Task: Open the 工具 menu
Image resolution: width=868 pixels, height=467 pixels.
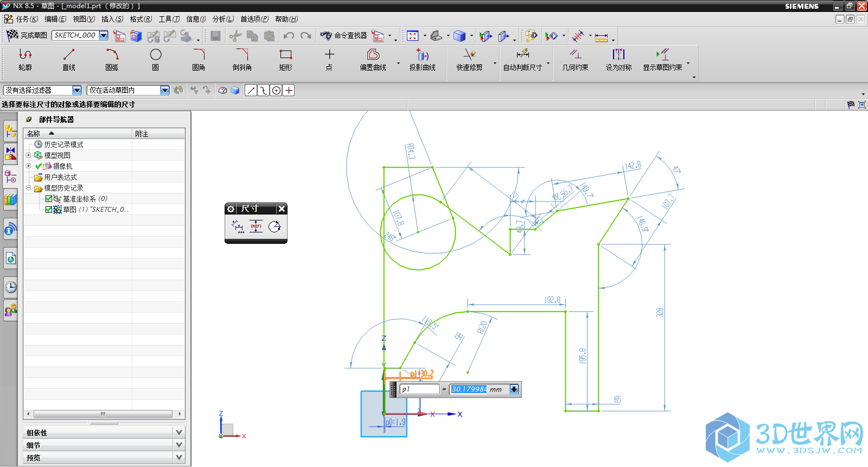Action: click(169, 19)
